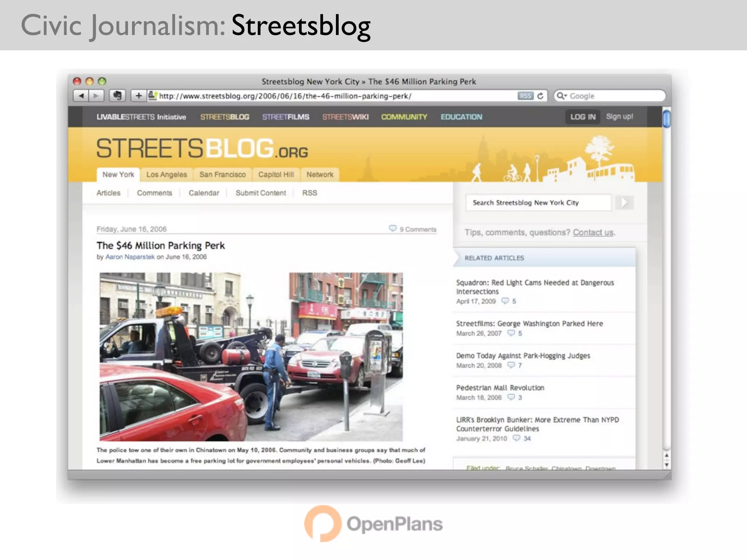Open the Articles sub-navigation link
This screenshot has height=560, width=747.
coord(108,193)
